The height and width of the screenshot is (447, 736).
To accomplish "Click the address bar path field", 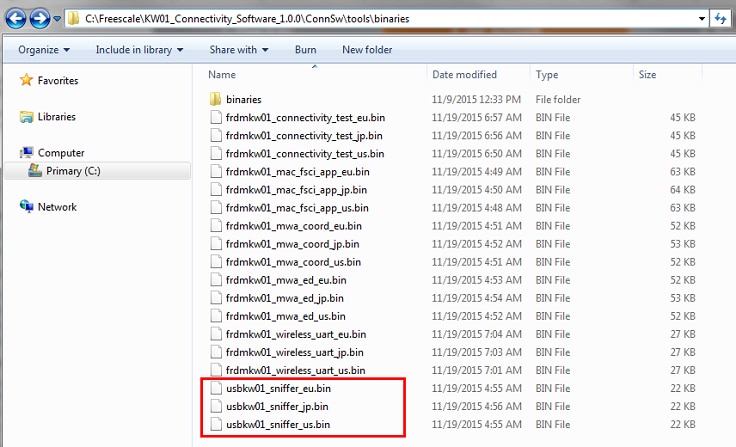I will coord(400,19).
